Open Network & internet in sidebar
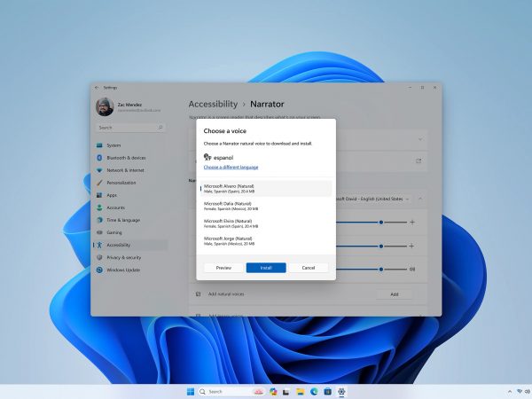 pos(130,170)
